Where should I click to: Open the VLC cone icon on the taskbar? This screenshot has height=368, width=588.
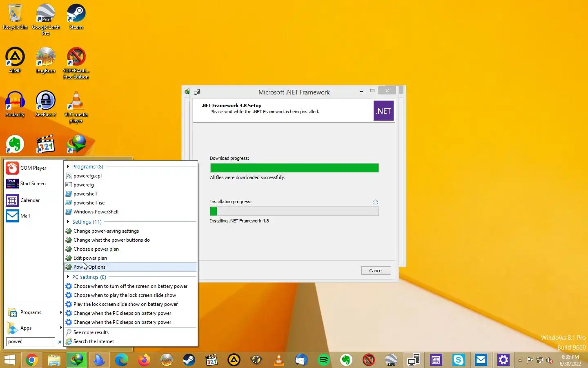(279, 360)
